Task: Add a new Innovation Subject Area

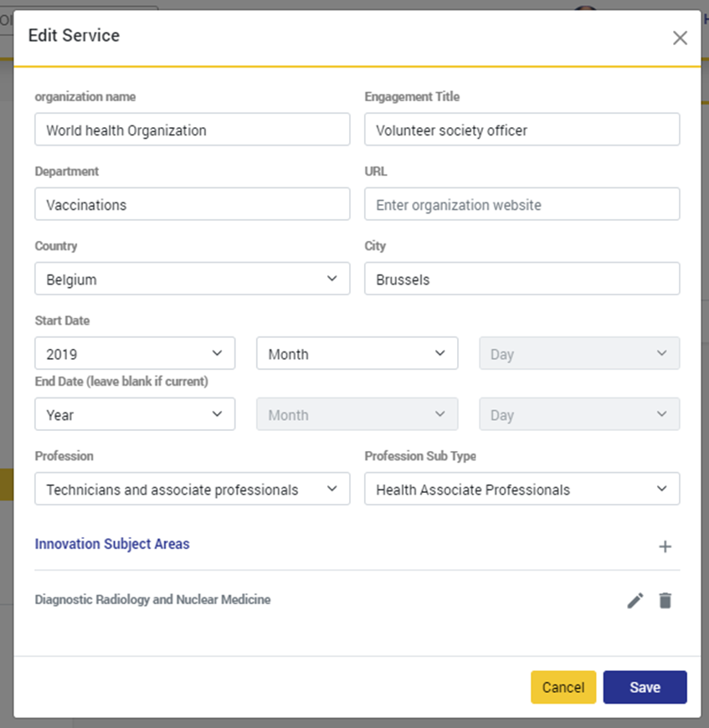Action: (665, 546)
